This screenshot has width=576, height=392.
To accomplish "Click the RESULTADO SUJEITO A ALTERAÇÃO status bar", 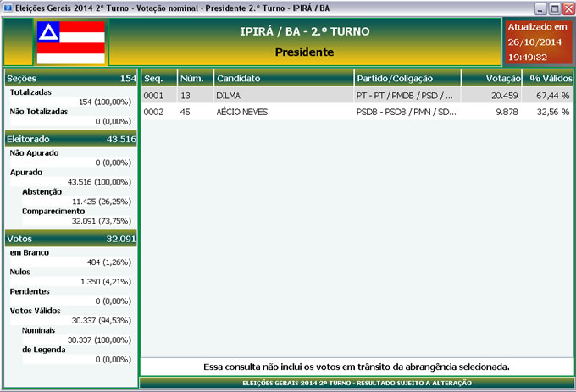I will [x=357, y=383].
